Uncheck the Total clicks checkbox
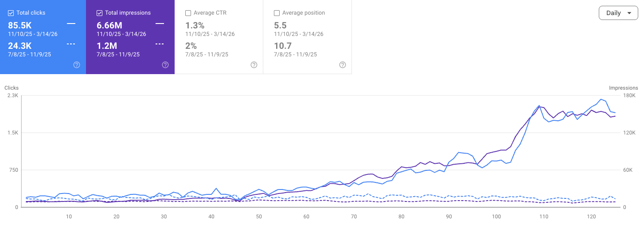This screenshot has width=644, height=229. tap(11, 13)
